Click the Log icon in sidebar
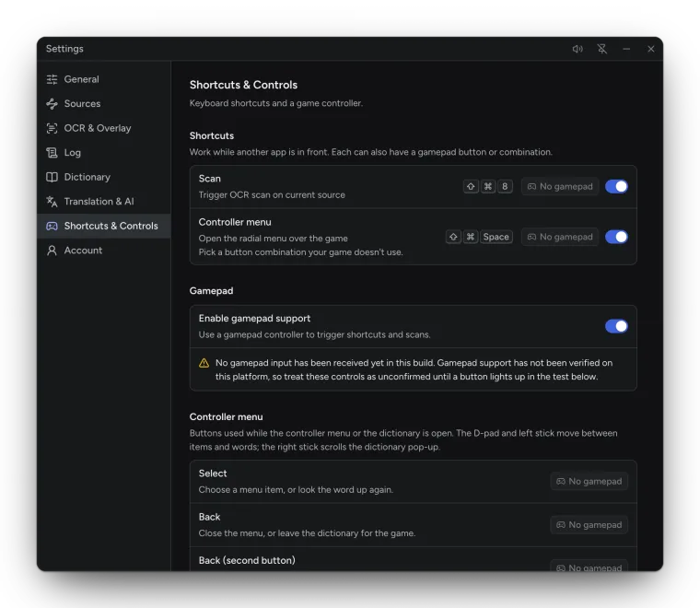Screen dimensions: 700x608 coord(52,153)
